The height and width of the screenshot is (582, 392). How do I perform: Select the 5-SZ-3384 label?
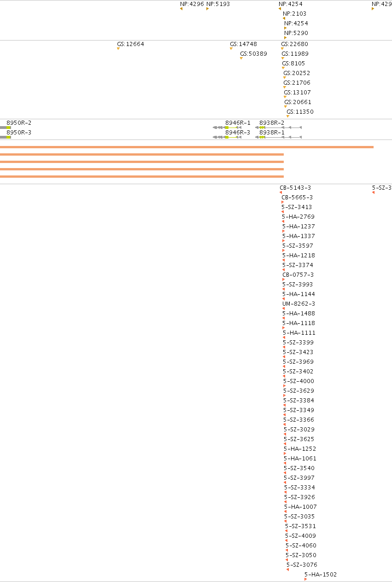pyautogui.click(x=298, y=401)
